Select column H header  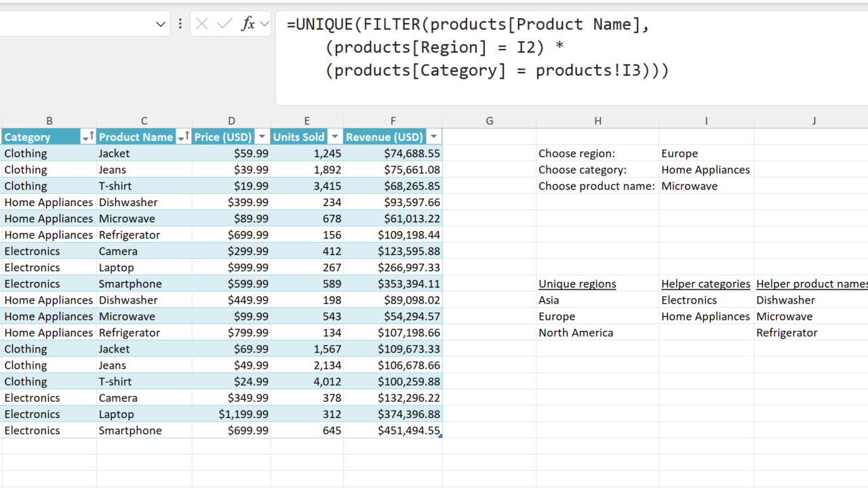[x=597, y=121]
